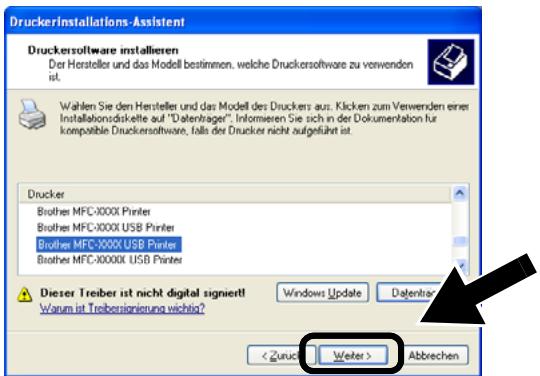Click the printer list scrollbar thumb
This screenshot has width=540, height=376.
[460, 241]
